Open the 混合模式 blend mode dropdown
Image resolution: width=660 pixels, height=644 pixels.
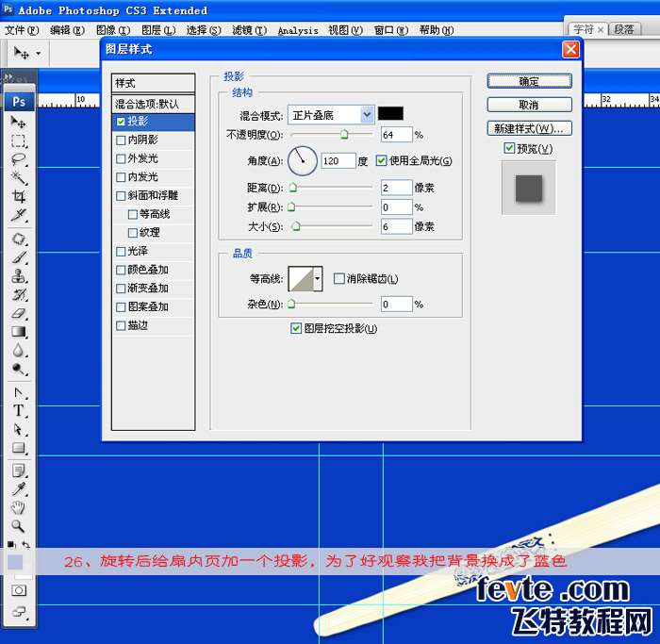(366, 114)
